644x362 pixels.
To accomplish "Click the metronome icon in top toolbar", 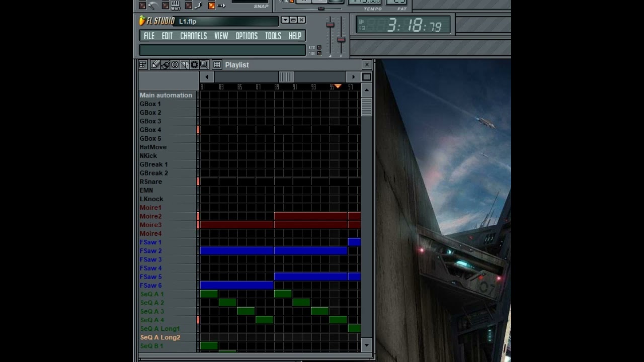I will coord(152,6).
